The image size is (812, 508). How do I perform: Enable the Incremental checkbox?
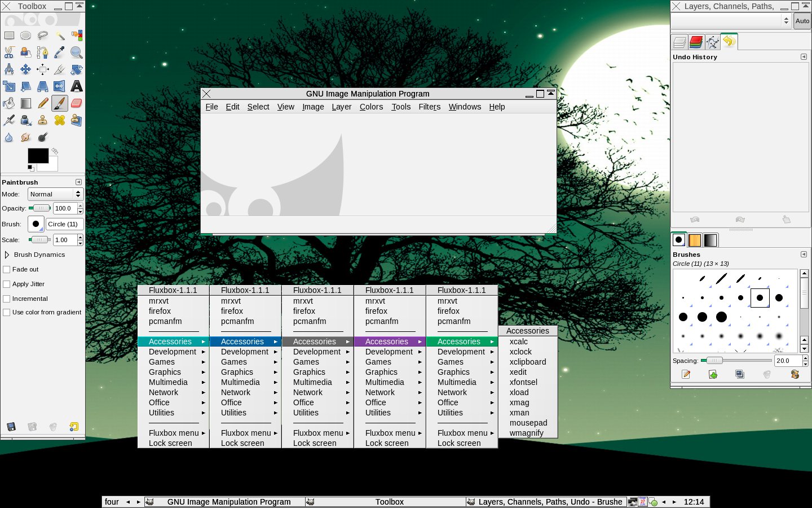click(x=7, y=299)
